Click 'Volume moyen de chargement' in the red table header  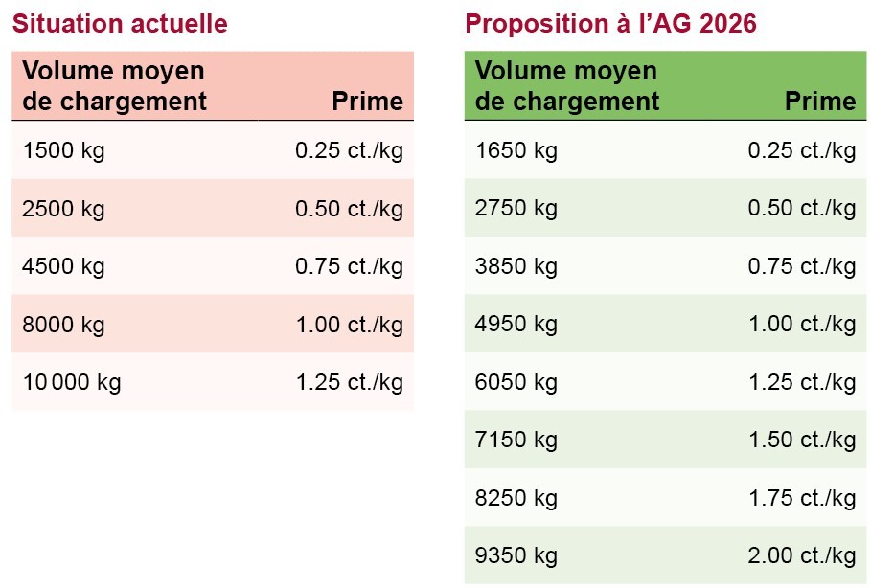tap(114, 86)
